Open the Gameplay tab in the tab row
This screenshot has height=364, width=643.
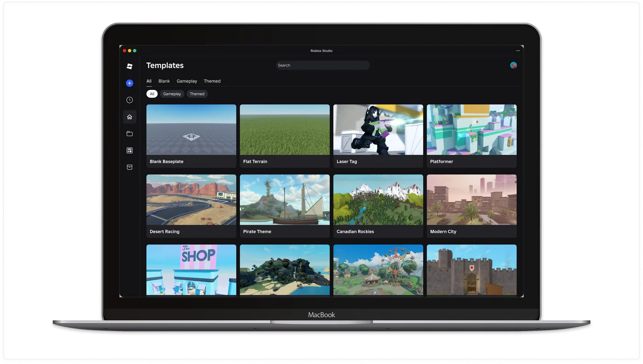pos(187,81)
